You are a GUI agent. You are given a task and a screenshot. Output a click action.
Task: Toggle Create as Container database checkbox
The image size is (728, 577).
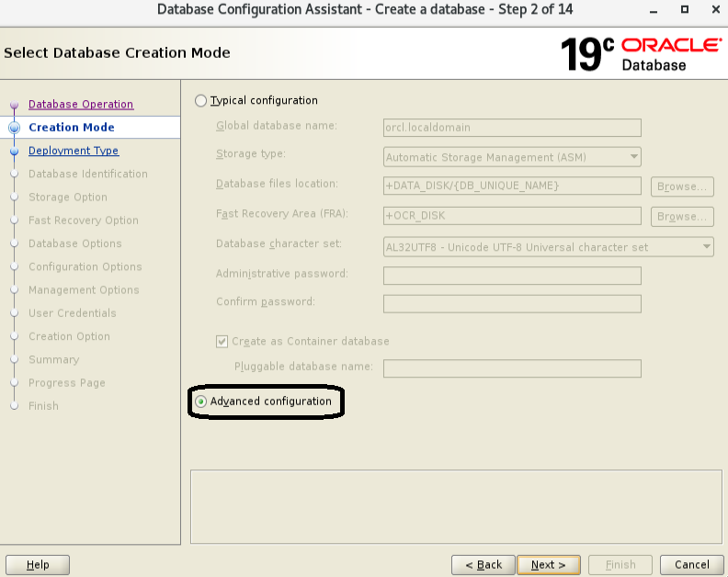click(222, 342)
